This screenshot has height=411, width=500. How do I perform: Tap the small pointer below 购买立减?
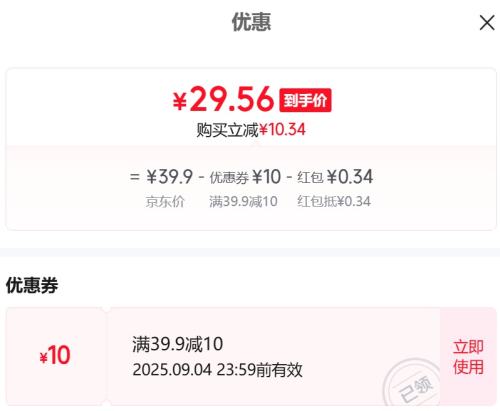pos(256,144)
